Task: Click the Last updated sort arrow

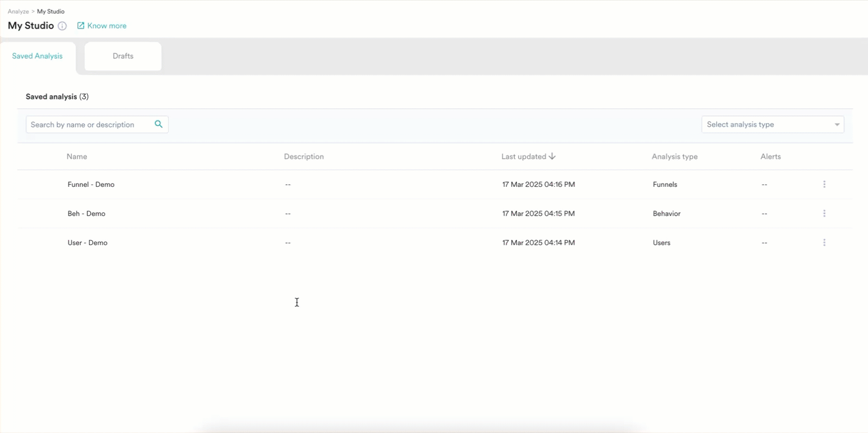Action: 552,157
